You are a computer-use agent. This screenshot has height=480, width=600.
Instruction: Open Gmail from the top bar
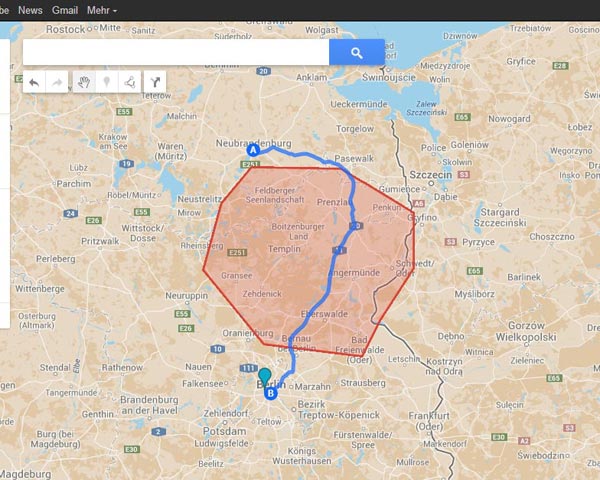[x=65, y=10]
